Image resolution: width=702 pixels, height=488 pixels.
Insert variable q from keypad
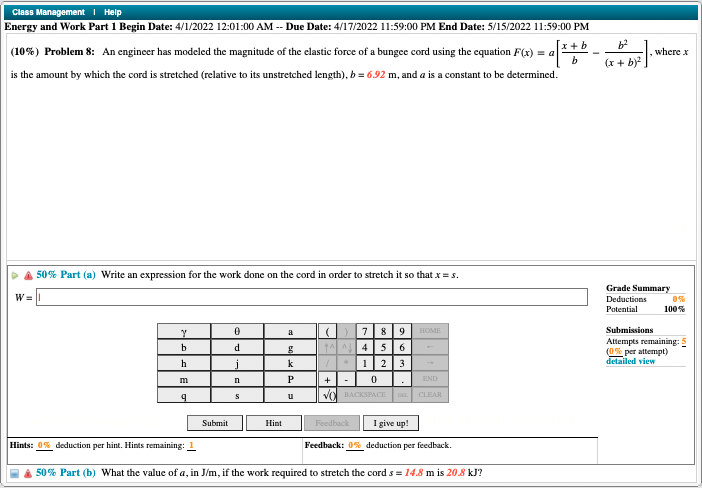(x=184, y=395)
